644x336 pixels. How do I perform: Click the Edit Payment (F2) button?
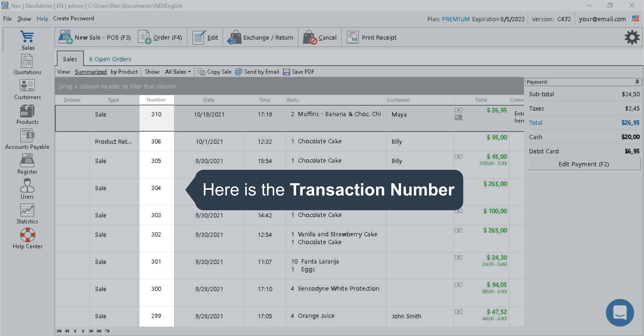584,164
